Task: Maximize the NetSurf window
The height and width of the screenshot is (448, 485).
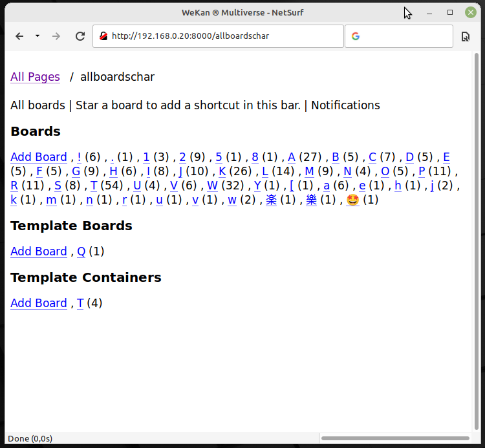Action: [x=450, y=12]
